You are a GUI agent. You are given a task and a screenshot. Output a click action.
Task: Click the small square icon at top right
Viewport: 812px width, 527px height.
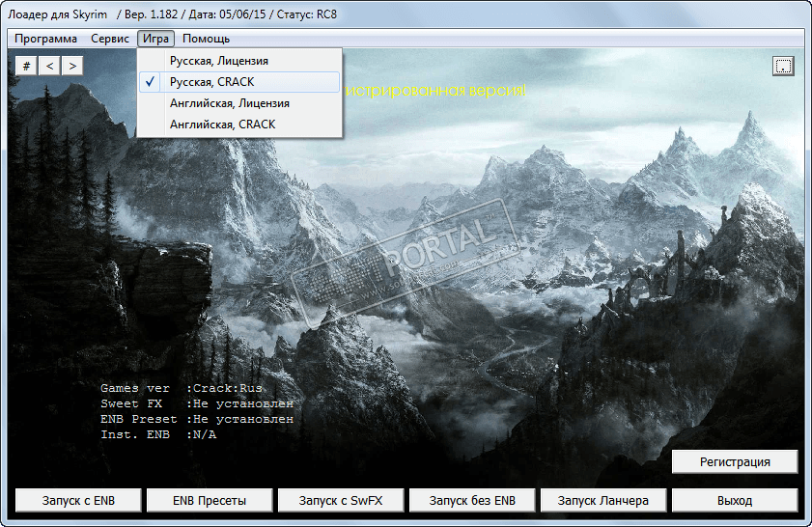(783, 67)
